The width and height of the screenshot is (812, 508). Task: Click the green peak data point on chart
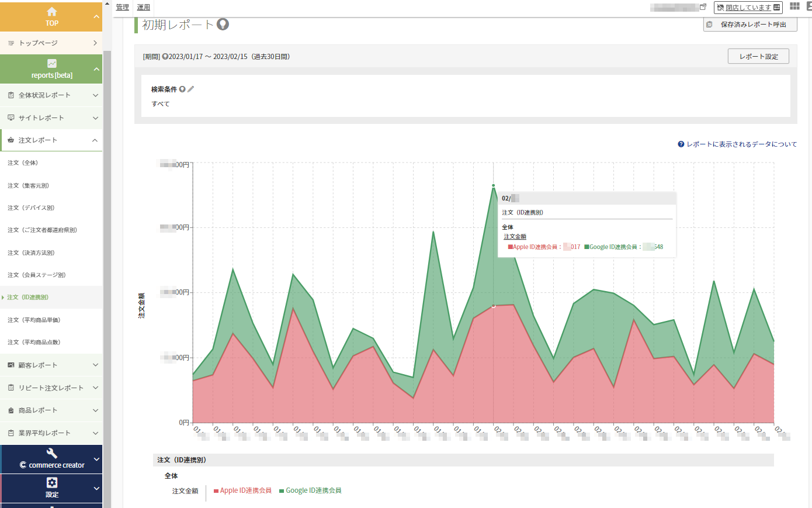tap(494, 186)
